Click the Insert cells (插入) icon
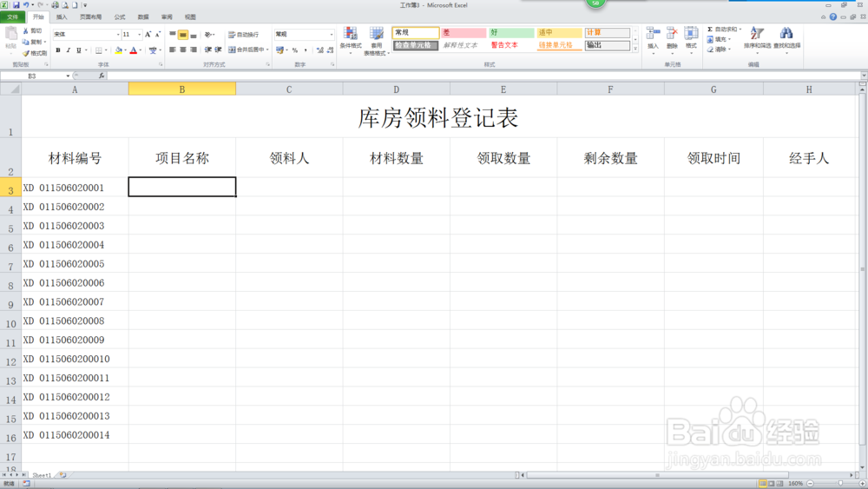 [654, 39]
